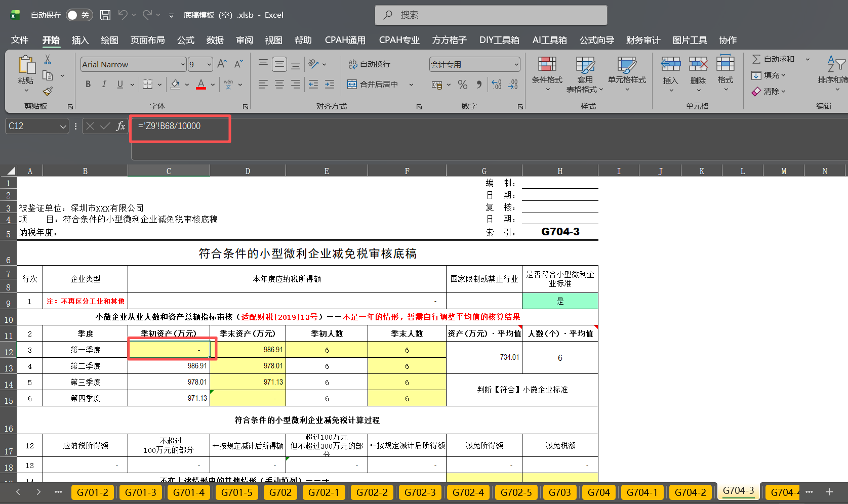Screen dimensions: 848x504
Task: Toggle the 自动保存 AutoSave switch
Action: (78, 15)
